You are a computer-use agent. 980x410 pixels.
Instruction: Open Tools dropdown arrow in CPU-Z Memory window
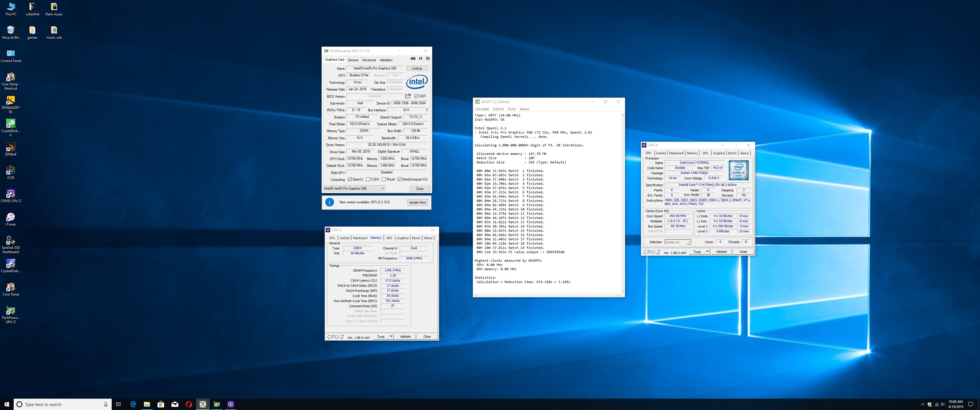[391, 337]
